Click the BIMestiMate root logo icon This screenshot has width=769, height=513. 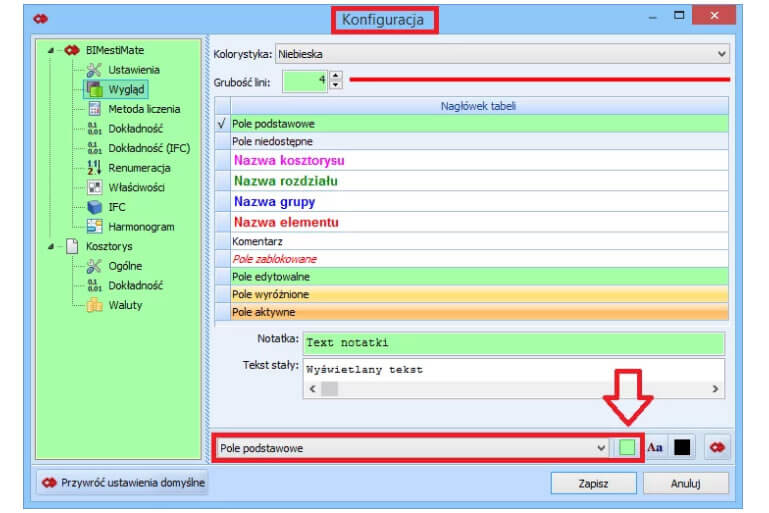(72, 50)
